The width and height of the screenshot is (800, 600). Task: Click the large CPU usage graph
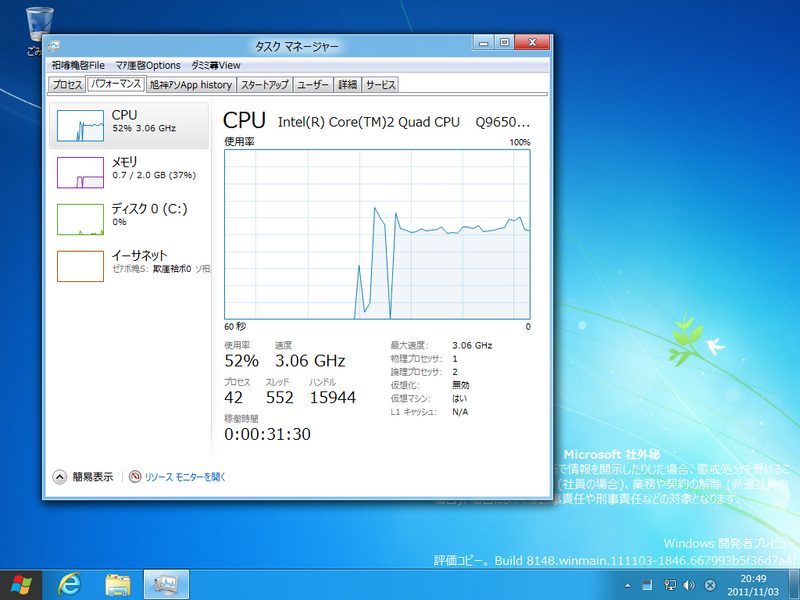click(377, 235)
